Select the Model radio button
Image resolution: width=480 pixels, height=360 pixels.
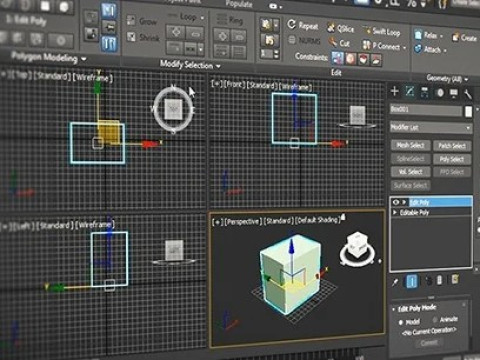point(401,322)
